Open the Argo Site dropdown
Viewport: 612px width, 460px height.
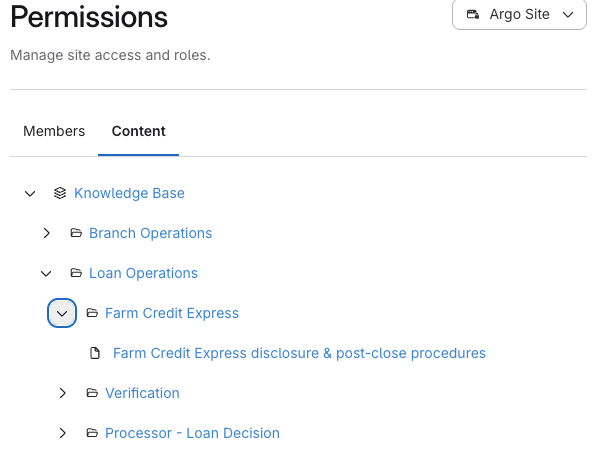click(x=519, y=15)
